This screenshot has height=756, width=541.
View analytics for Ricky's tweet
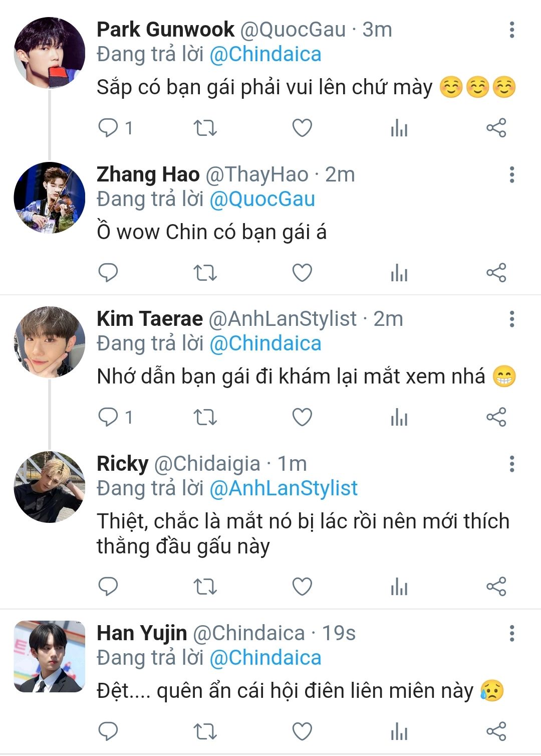[399, 586]
